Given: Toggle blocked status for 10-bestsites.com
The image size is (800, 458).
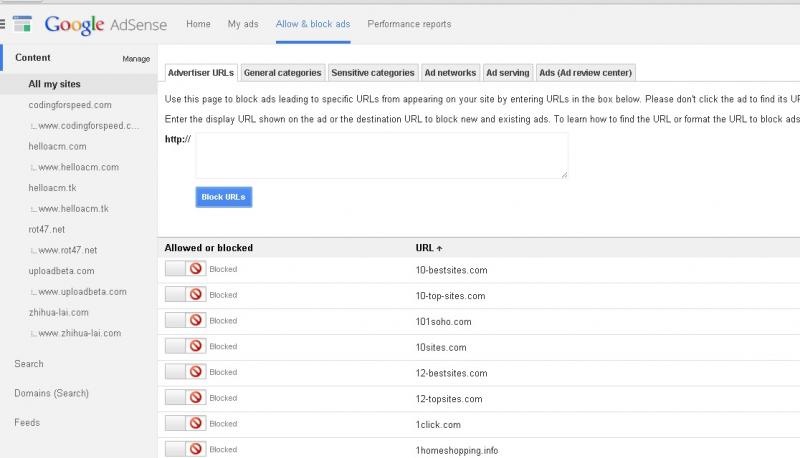Looking at the screenshot, I should point(185,269).
